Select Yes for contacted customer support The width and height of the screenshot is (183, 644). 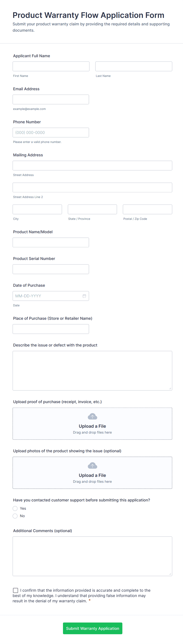[15, 509]
